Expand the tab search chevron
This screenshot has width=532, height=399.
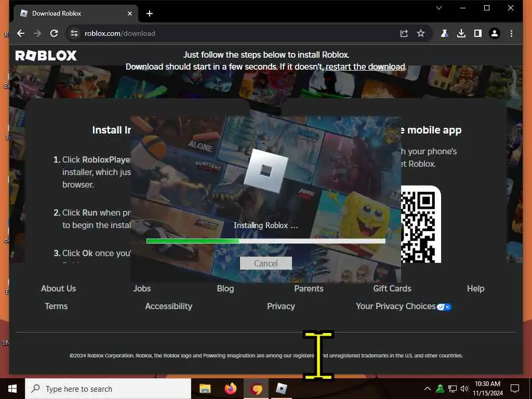439,8
